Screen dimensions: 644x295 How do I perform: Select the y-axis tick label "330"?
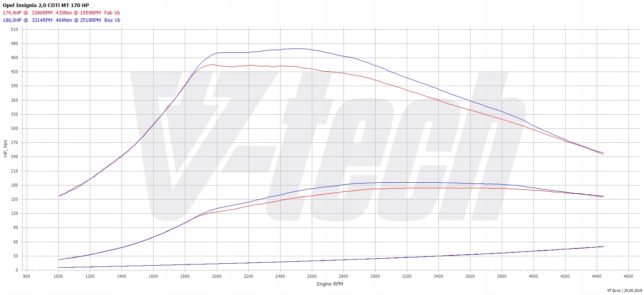click(14, 114)
